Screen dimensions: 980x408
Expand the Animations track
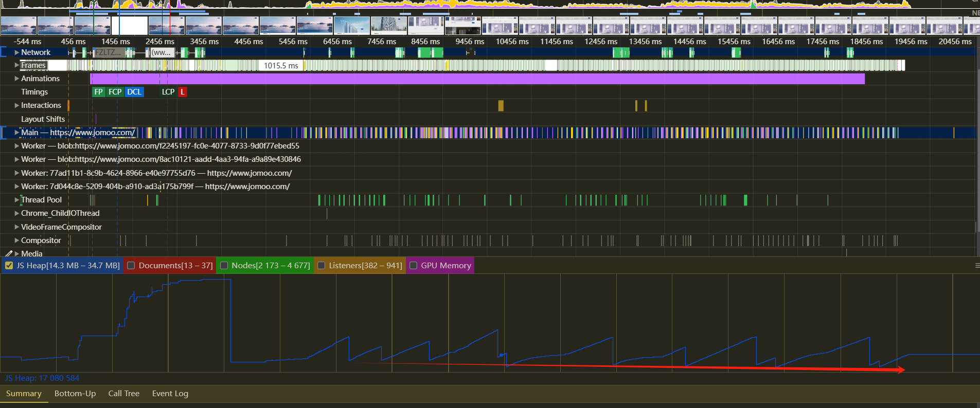point(17,79)
